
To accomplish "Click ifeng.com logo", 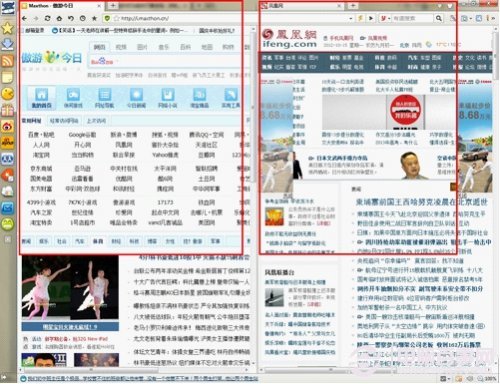I will click(289, 39).
